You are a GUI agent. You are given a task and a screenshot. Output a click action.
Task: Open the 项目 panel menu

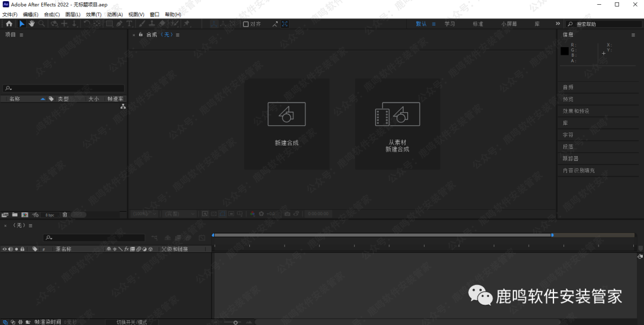tap(21, 35)
